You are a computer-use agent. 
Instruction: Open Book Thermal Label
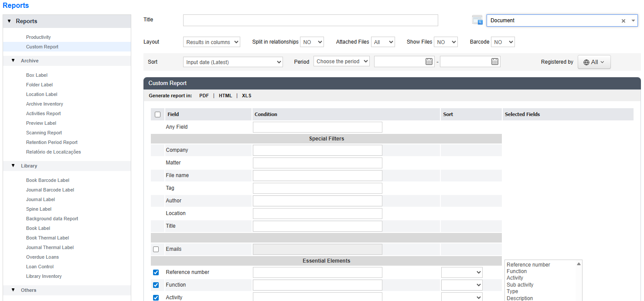pos(48,238)
